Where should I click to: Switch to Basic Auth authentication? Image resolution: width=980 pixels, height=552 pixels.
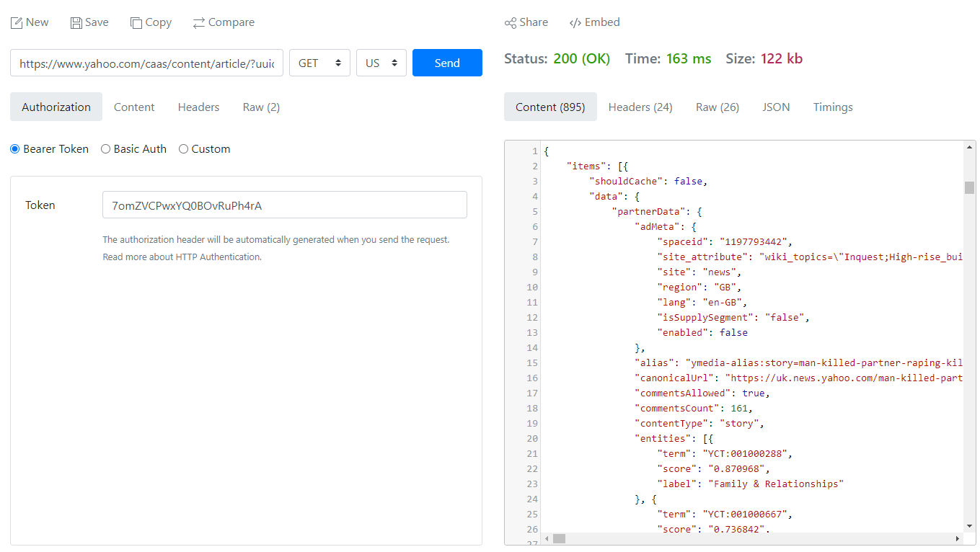tap(105, 148)
